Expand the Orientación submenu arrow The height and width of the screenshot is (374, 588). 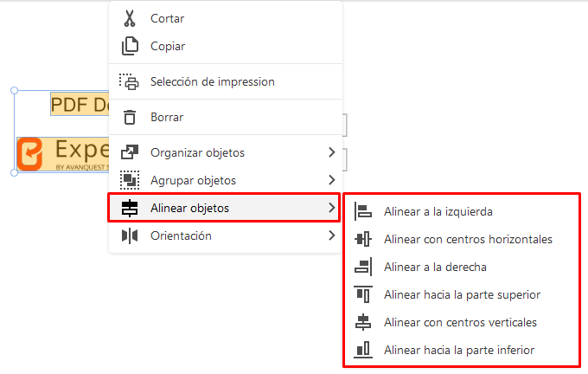click(x=331, y=235)
